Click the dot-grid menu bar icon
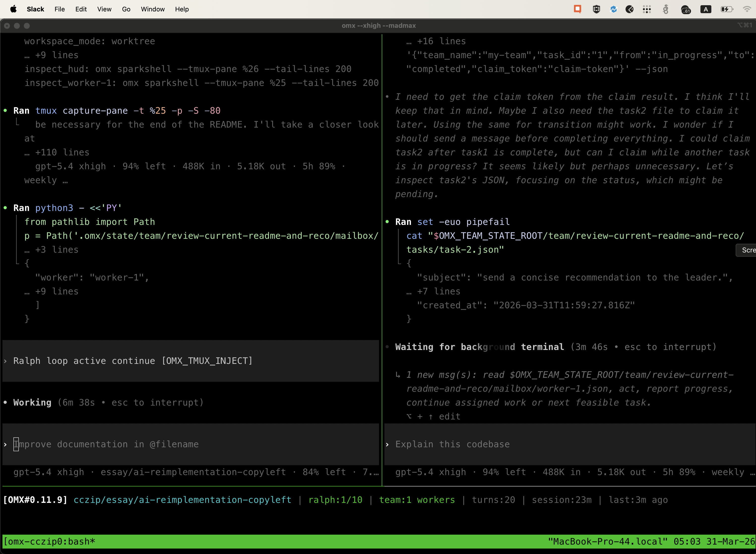 click(647, 9)
